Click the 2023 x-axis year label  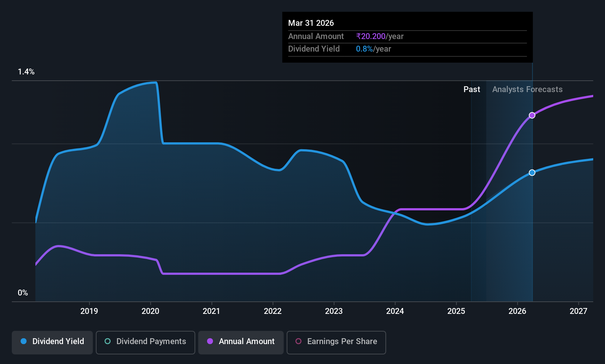pyautogui.click(x=334, y=311)
